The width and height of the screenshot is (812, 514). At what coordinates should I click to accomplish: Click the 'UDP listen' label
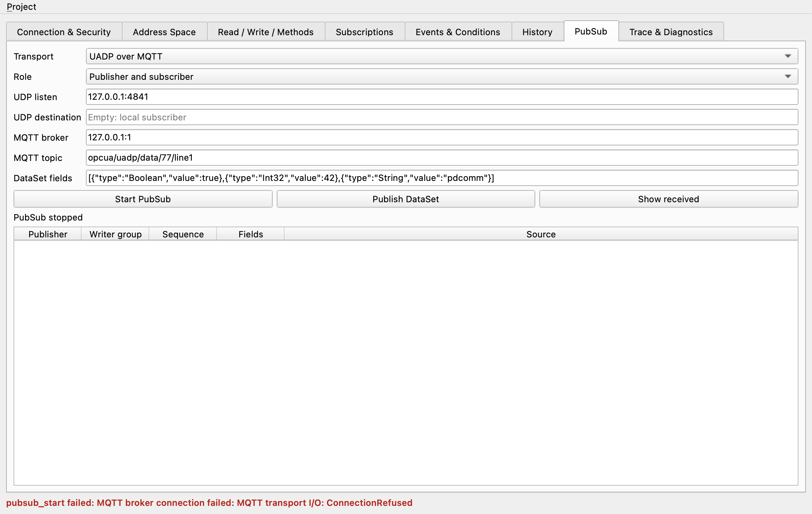click(35, 97)
